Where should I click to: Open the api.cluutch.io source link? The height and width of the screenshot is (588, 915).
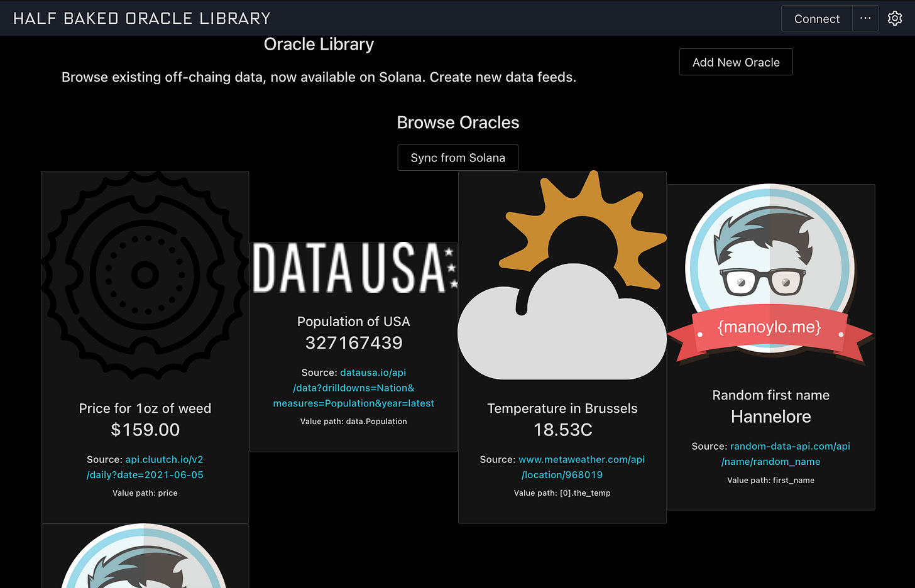[145, 467]
